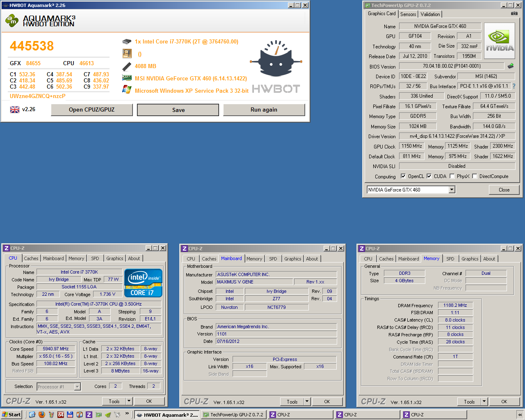Viewport: 525px width, 420px height.
Task: Click the GPU-Z card icon in quick launch
Action: pyautogui.click(x=98, y=415)
